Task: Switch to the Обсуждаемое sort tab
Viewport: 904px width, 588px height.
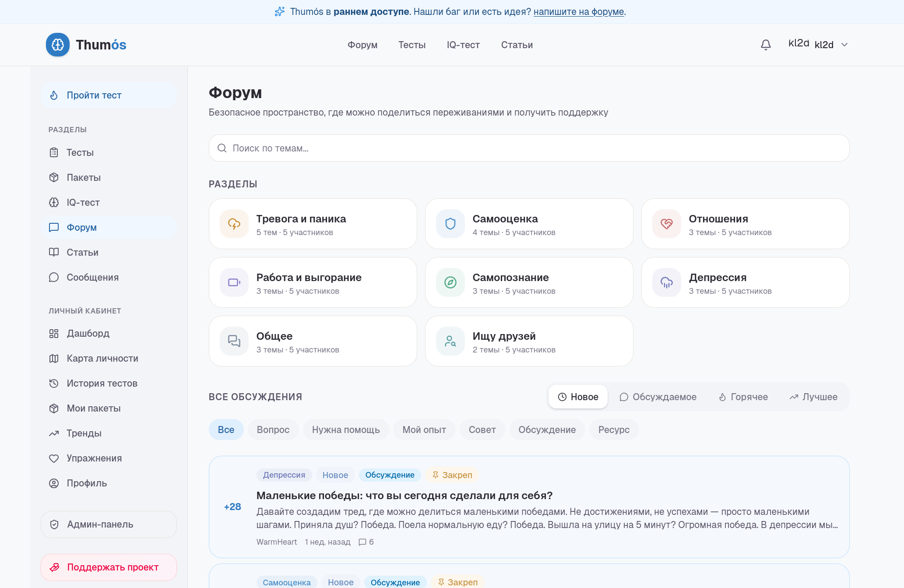Action: point(658,397)
